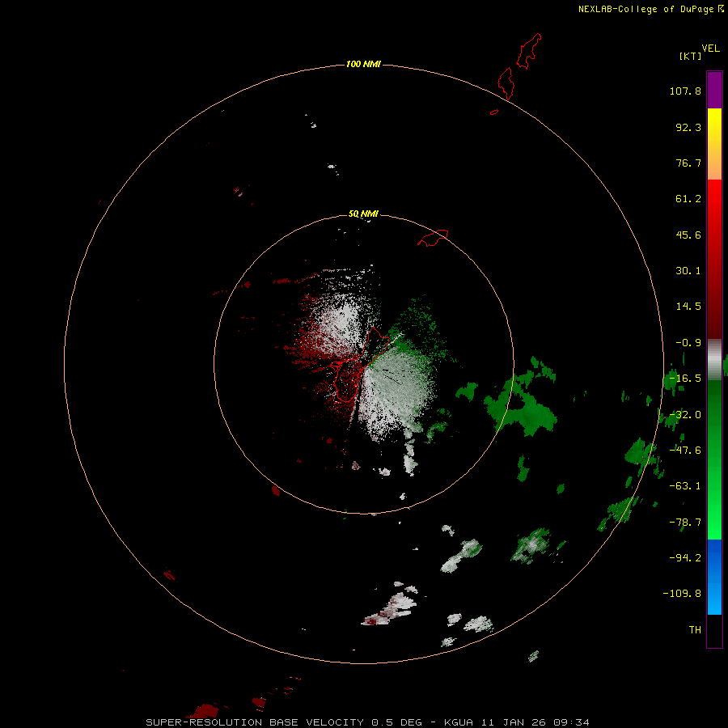Click the -94.2 velocity legend value
728x728 pixels.
pyautogui.click(x=685, y=557)
